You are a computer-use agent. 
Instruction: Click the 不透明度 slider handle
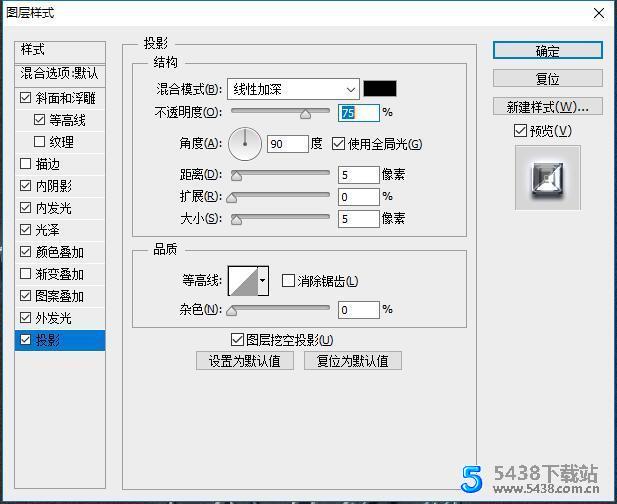coord(305,114)
